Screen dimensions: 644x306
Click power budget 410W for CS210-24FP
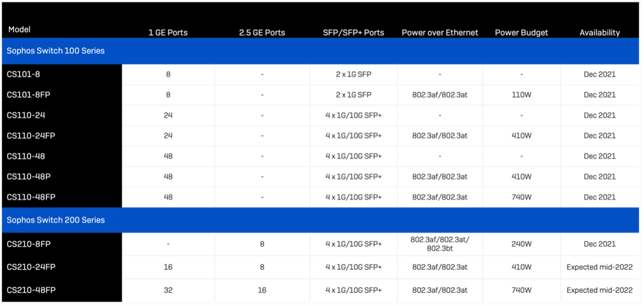point(521,267)
